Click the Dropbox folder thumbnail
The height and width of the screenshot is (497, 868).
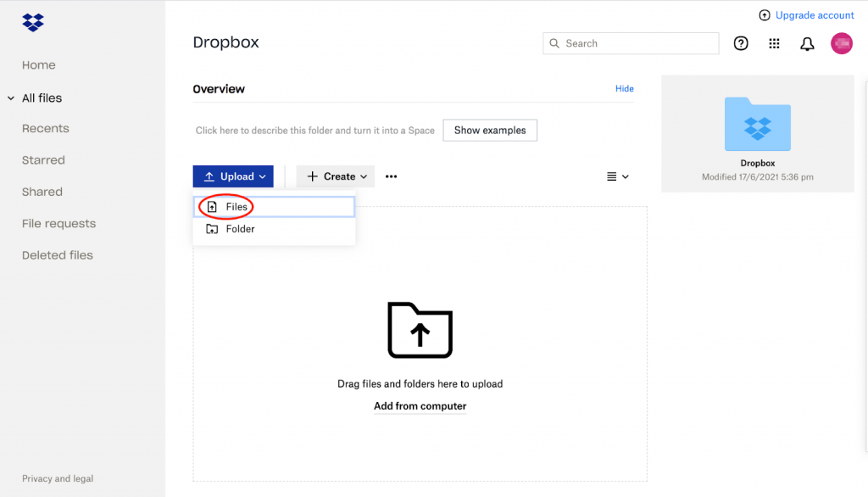[757, 124]
